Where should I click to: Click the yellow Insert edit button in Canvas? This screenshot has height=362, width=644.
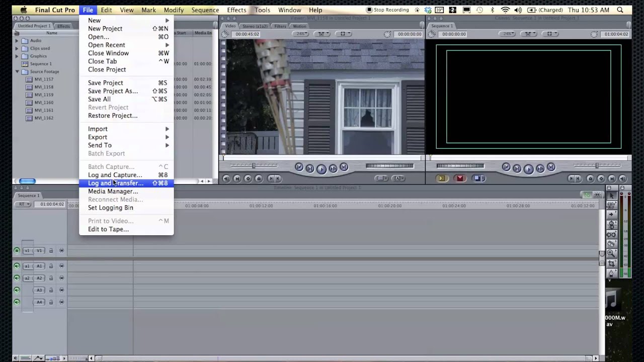[442, 178]
